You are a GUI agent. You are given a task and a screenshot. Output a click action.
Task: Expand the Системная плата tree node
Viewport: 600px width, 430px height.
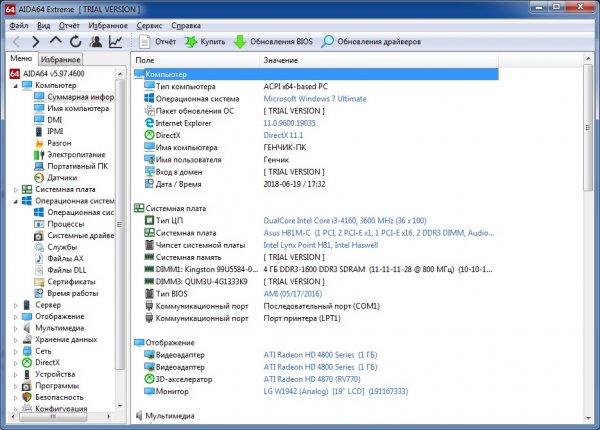[14, 189]
